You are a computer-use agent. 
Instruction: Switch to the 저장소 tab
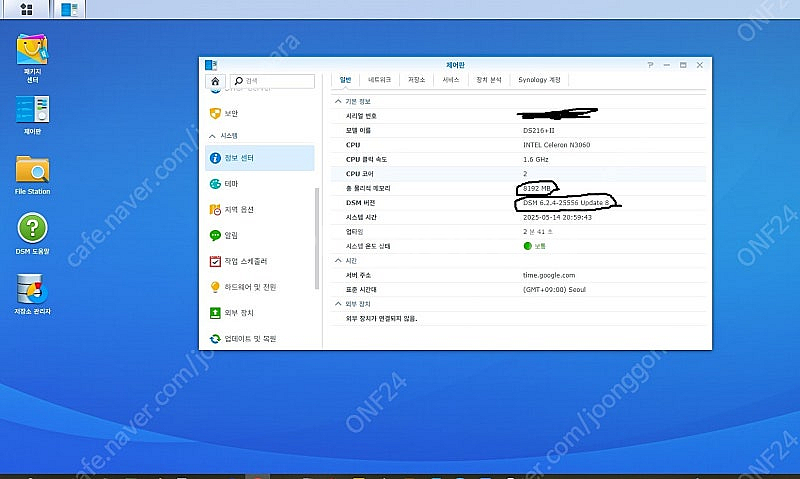(416, 80)
